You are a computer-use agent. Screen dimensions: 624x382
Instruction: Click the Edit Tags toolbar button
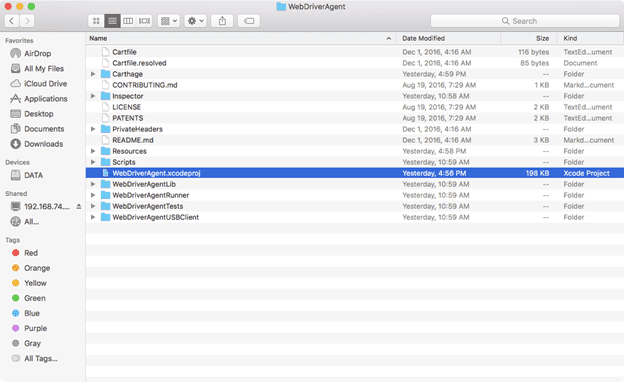249,21
